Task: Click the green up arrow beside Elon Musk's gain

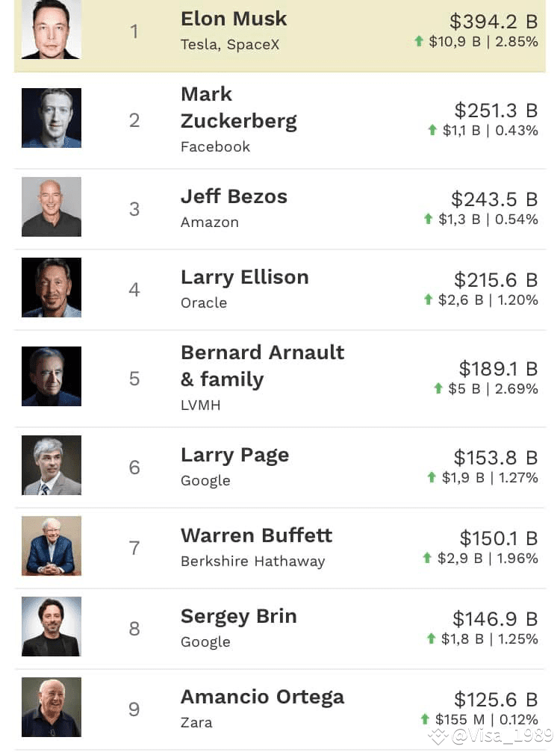Action: [419, 41]
